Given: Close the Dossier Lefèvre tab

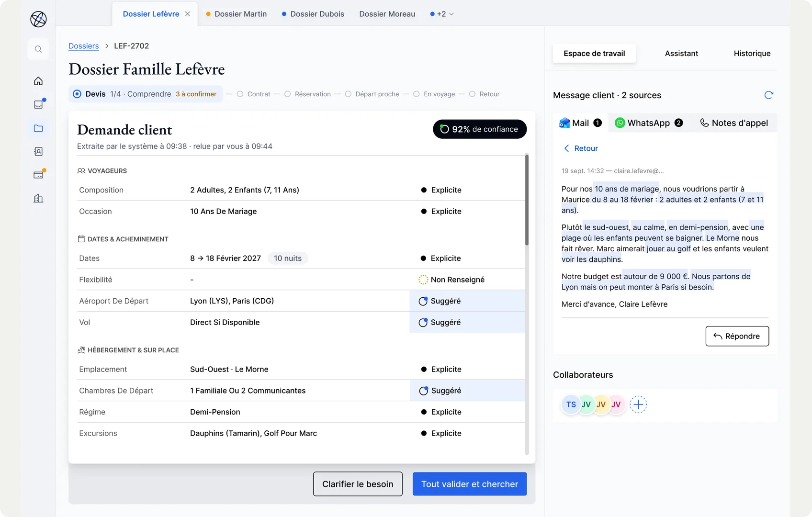Looking at the screenshot, I should coord(188,14).
